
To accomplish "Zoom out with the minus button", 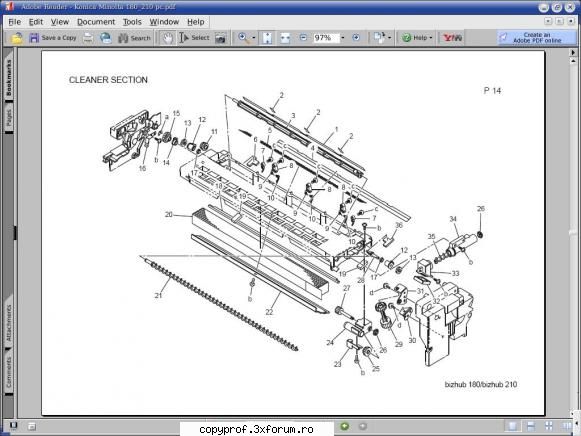I will 303,37.
